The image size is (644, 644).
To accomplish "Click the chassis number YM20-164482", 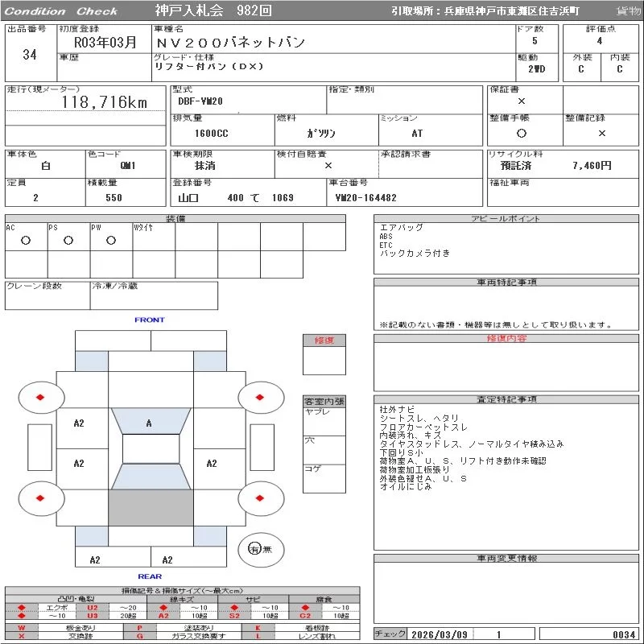I will 365,198.
